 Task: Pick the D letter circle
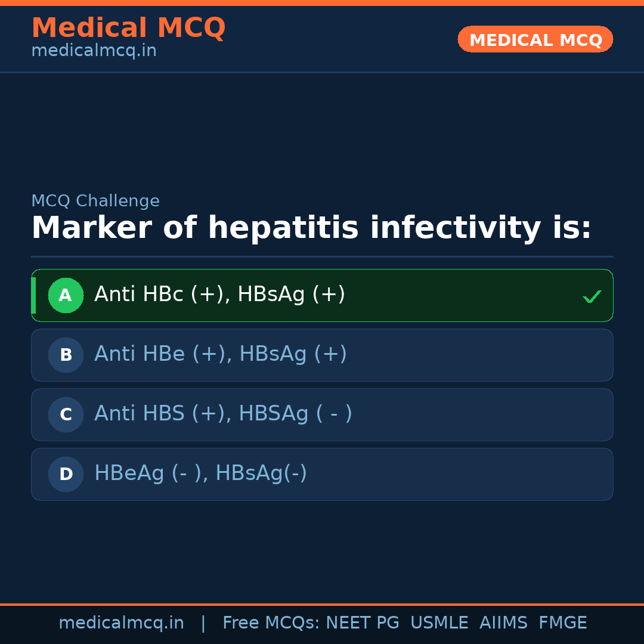(66, 474)
